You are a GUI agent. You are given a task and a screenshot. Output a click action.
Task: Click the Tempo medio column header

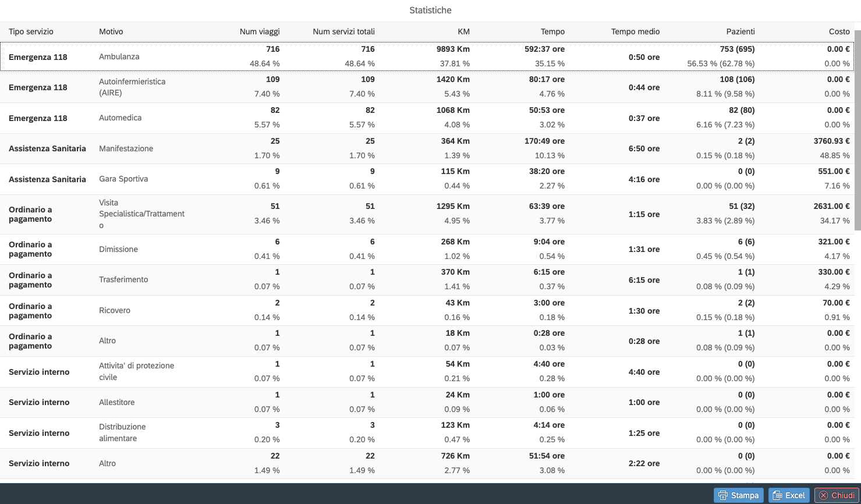pos(635,31)
